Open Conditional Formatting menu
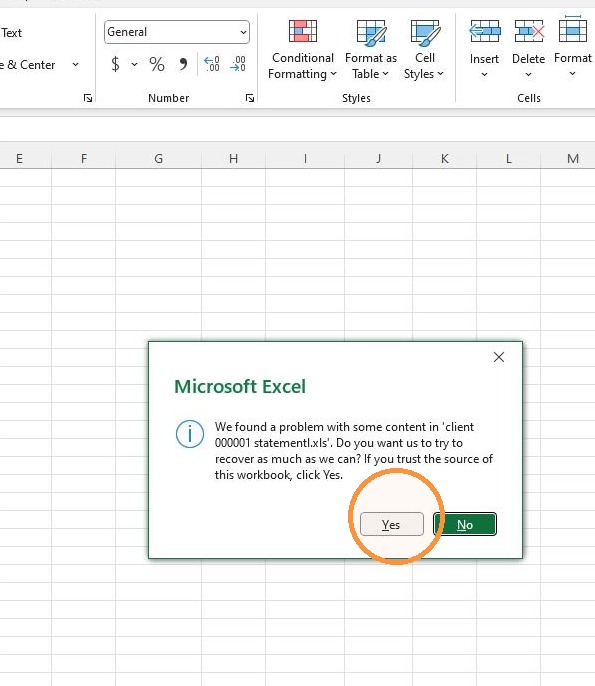This screenshot has height=686, width=595. [302, 50]
